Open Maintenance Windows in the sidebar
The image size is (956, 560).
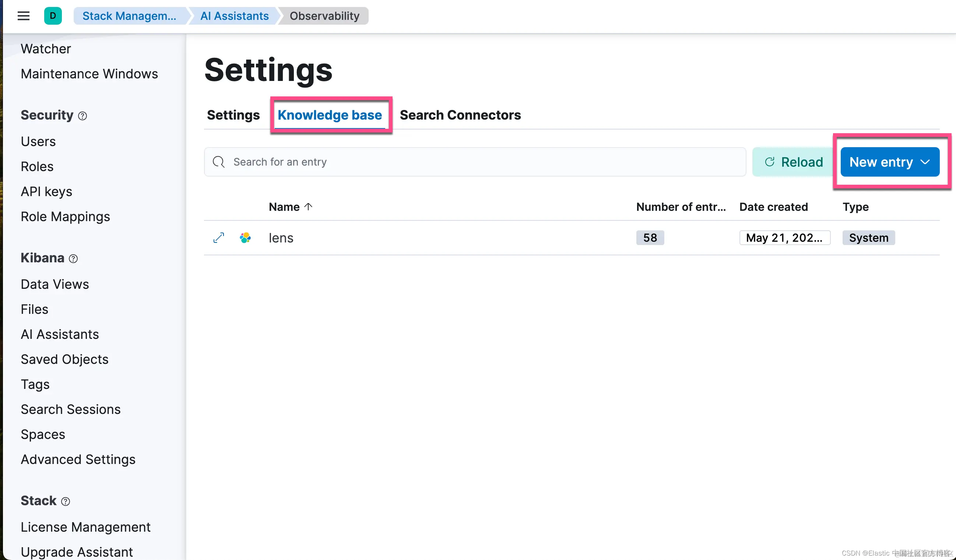tap(89, 74)
